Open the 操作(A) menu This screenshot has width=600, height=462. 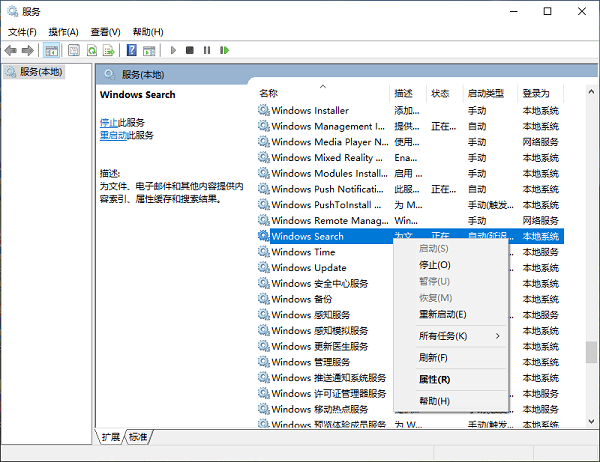pyautogui.click(x=64, y=32)
